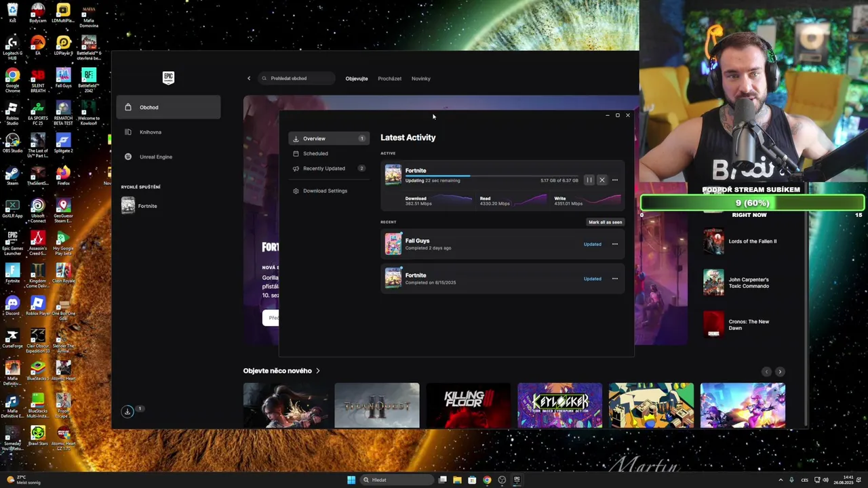Open the Windows Start menu

click(x=351, y=480)
